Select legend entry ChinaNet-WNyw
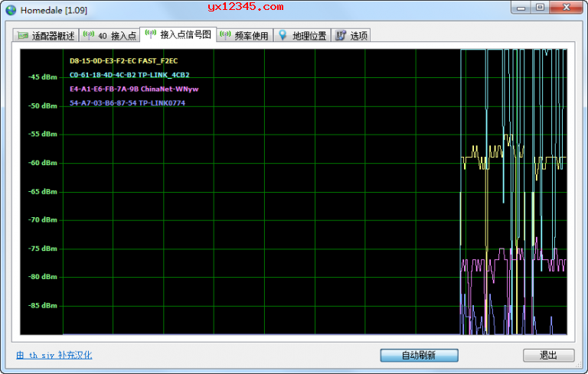Screen dimensions: 588x374 tap(134, 89)
